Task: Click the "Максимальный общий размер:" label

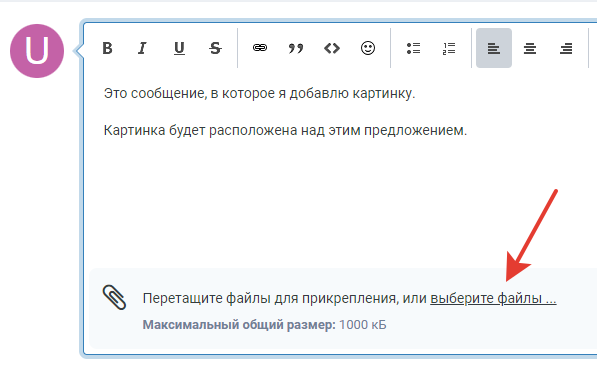Action: pos(239,325)
